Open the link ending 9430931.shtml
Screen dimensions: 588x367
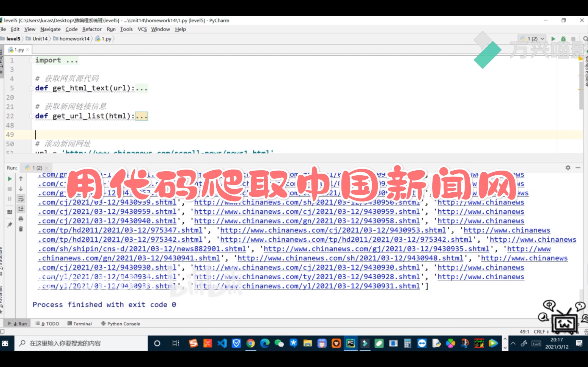(307, 286)
